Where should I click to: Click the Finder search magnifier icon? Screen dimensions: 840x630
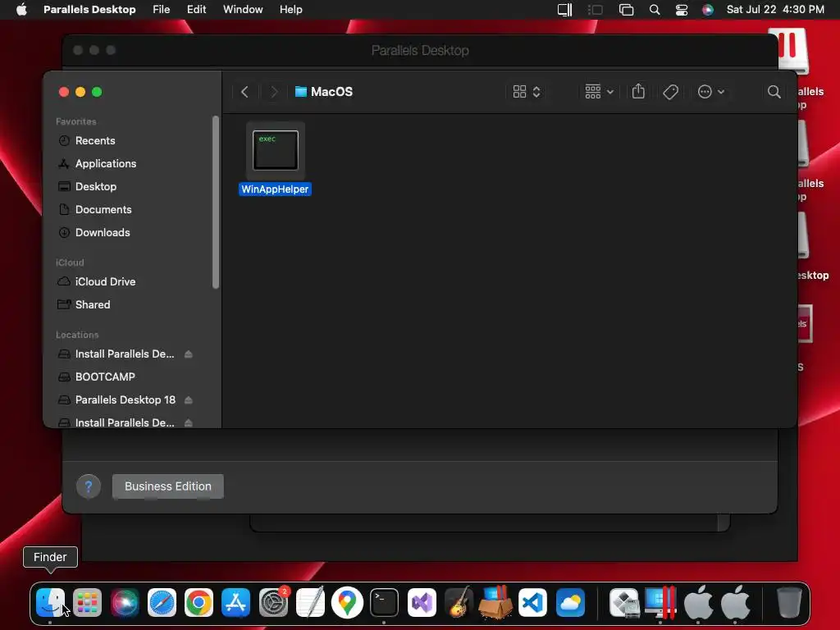point(774,92)
